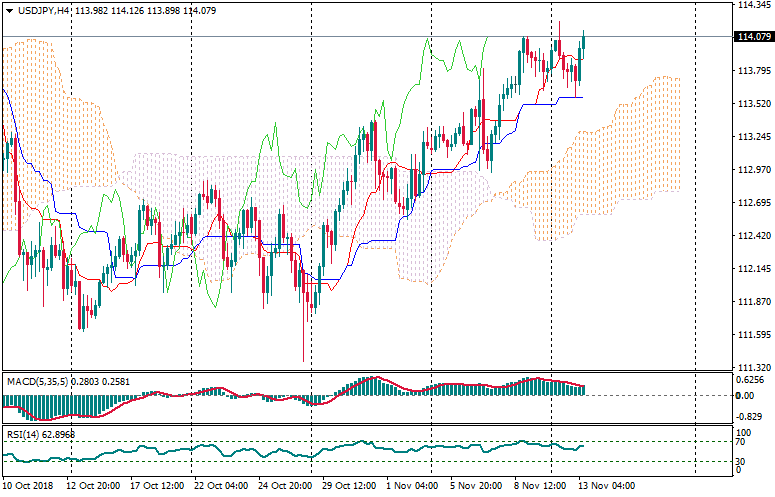Click the 112.970 price axis level
775x497 pixels.
pyautogui.click(x=752, y=170)
